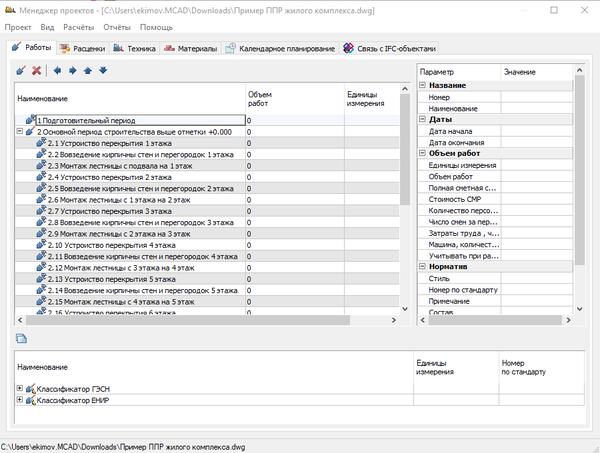Collapse the Объем работ property group
Viewport: 600px width, 453px height.
[x=422, y=153]
